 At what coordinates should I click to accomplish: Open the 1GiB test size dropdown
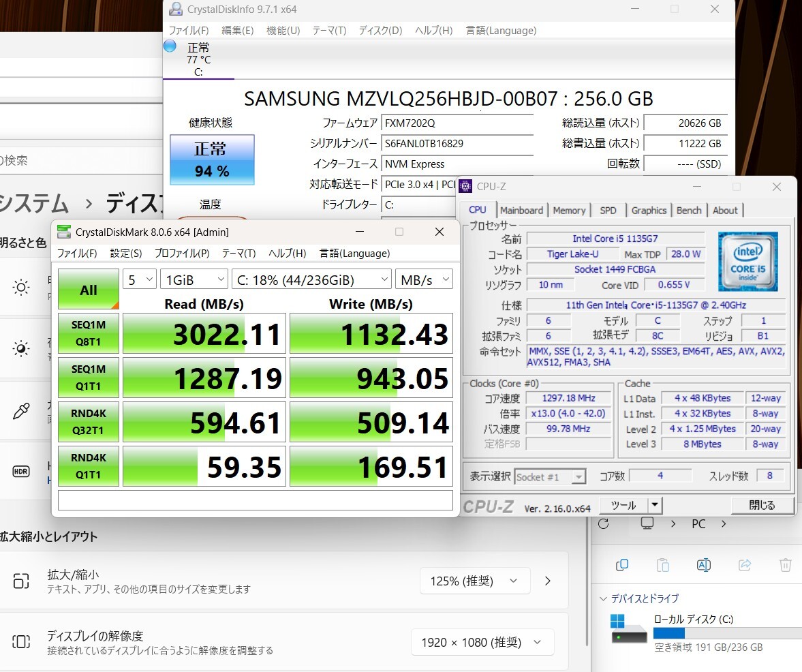tap(194, 279)
